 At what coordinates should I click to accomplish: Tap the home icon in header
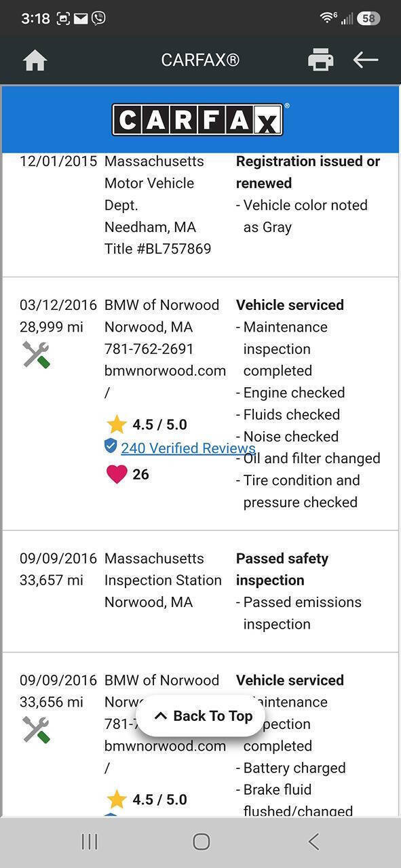click(x=35, y=60)
